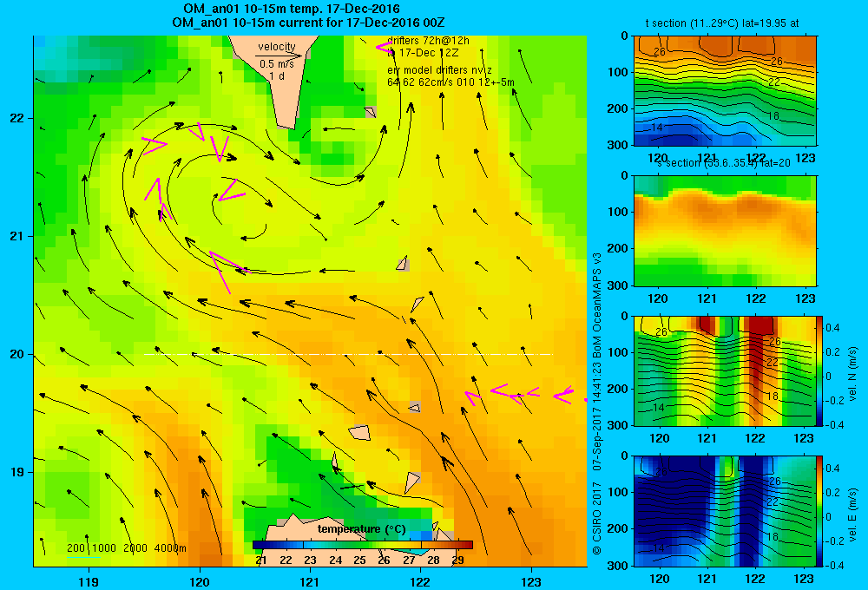Image resolution: width=868 pixels, height=590 pixels.
Task: Click the magenta drifter arrow beside 'drifters 72h@12h'
Action: coord(383,48)
